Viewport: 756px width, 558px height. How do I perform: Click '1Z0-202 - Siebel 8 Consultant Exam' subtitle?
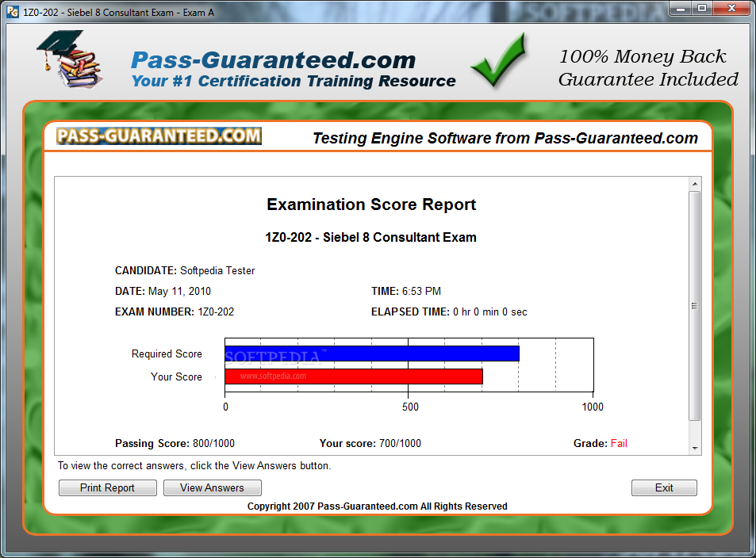pyautogui.click(x=370, y=237)
